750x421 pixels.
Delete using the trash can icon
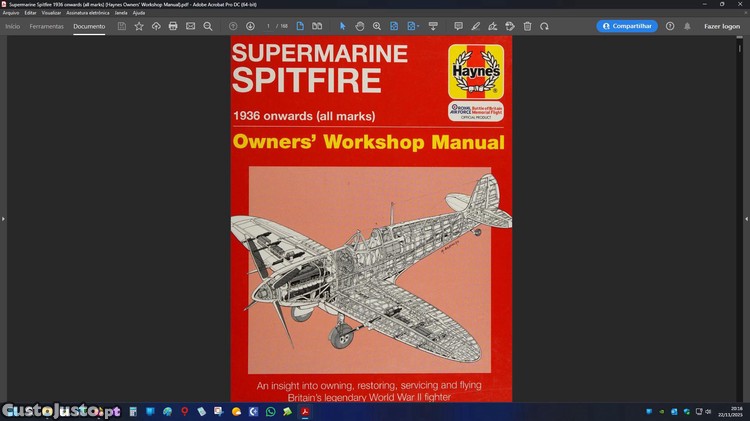coord(527,26)
